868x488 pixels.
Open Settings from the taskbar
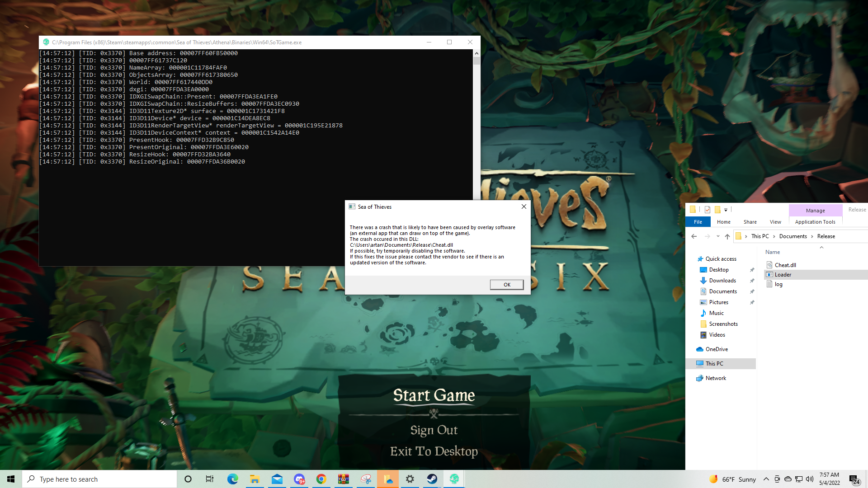[x=410, y=479]
